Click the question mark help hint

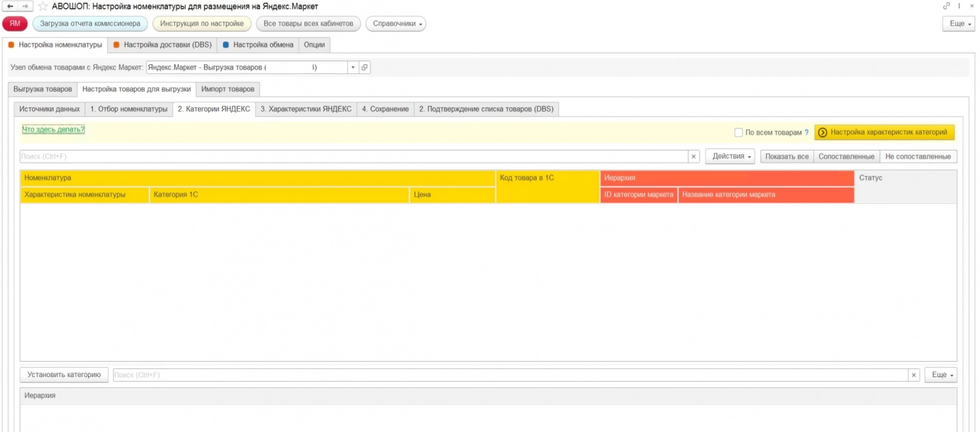click(x=806, y=132)
